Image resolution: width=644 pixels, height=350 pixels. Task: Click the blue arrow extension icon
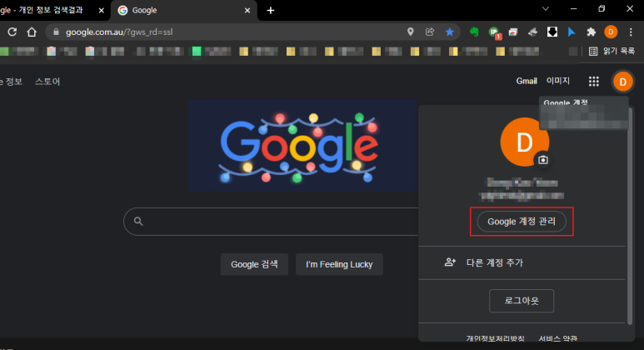click(572, 32)
